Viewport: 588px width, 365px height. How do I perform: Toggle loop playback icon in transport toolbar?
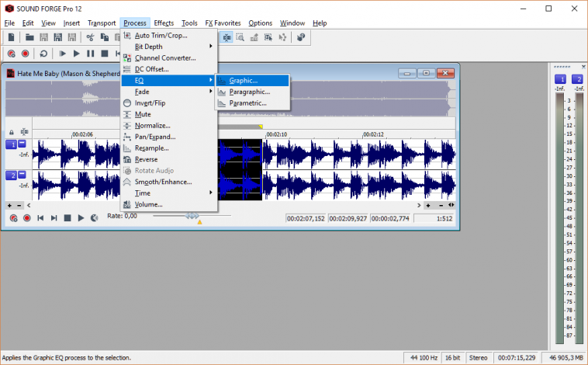click(43, 54)
